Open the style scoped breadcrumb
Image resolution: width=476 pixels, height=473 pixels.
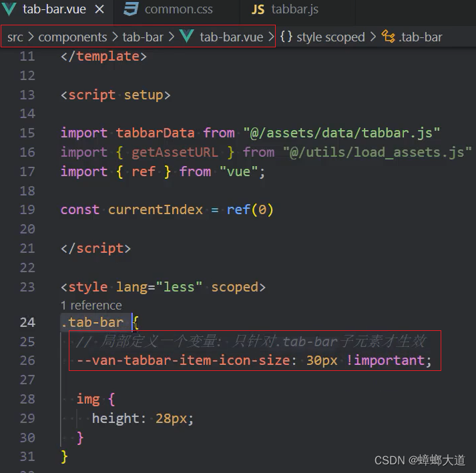pyautogui.click(x=330, y=37)
